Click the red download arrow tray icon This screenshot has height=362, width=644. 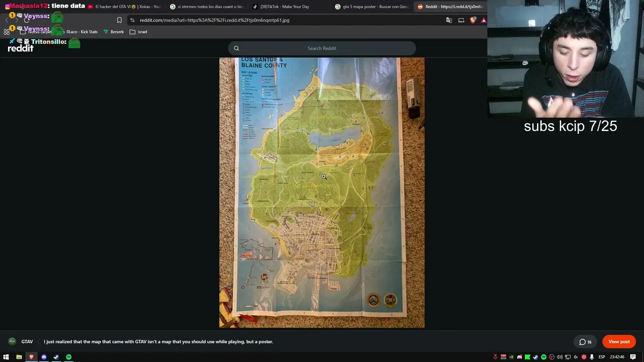[x=495, y=357]
